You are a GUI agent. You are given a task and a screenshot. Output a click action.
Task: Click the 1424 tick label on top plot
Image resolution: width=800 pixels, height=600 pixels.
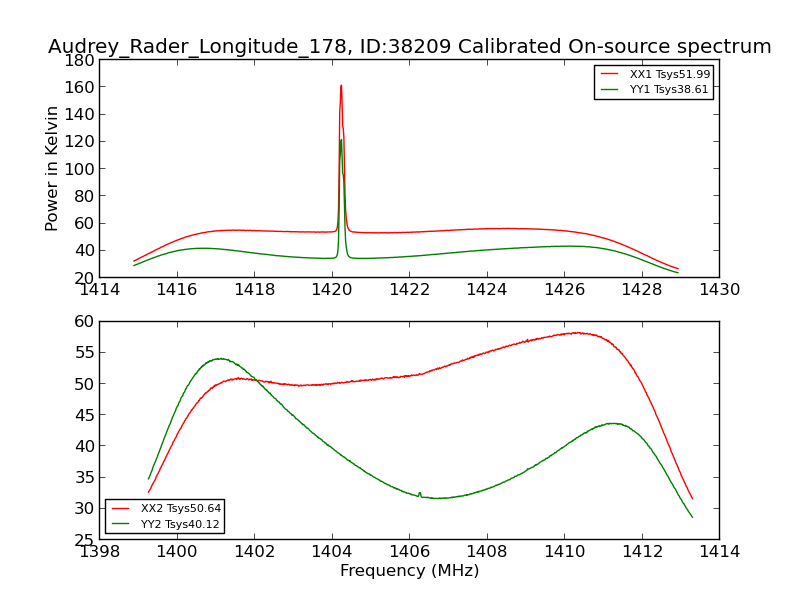[487, 289]
